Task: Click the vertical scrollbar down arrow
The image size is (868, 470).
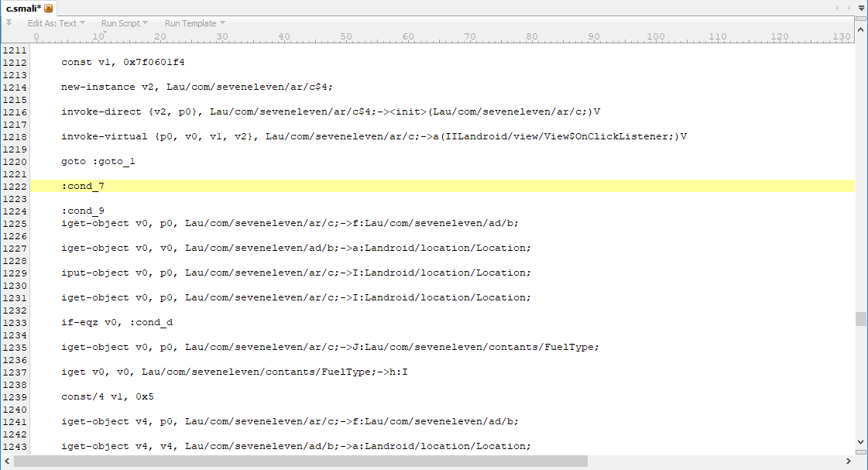Action: coord(861,442)
